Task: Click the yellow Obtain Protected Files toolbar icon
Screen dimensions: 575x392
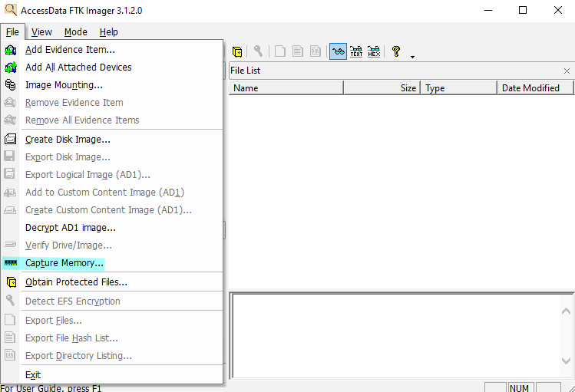Action: (237, 51)
